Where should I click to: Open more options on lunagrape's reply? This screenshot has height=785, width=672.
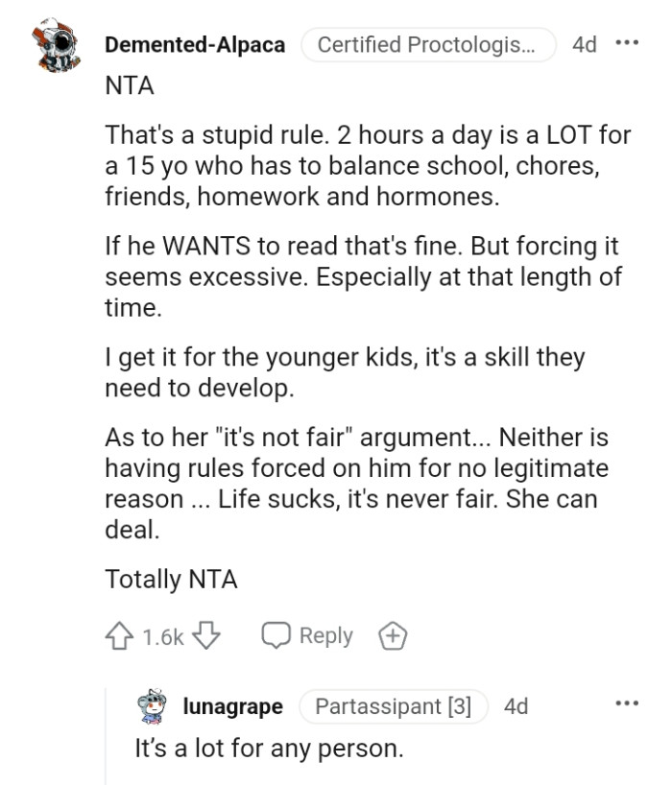tap(626, 705)
